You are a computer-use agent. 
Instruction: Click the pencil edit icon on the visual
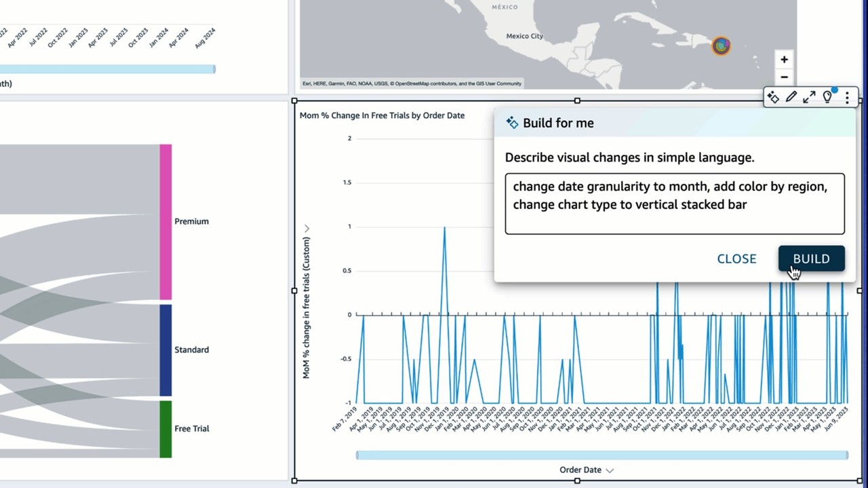791,97
